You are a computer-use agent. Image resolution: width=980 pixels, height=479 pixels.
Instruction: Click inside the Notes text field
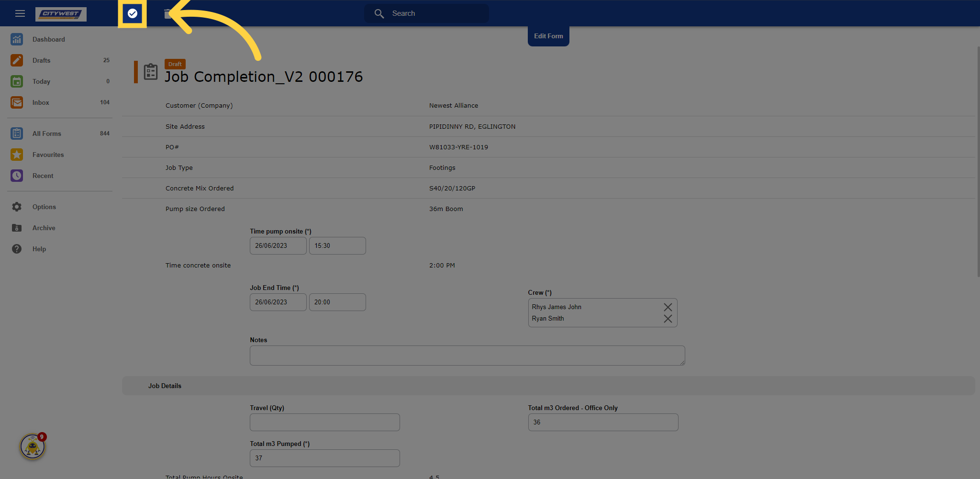click(467, 356)
